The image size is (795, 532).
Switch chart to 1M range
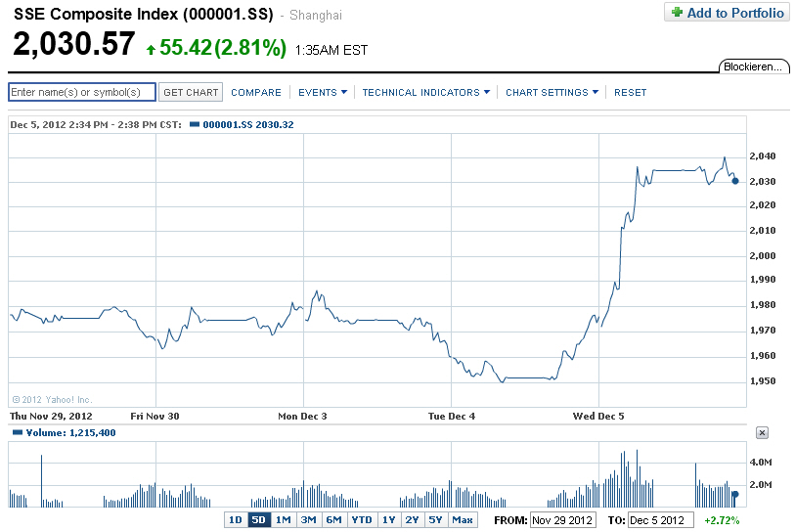[x=283, y=520]
